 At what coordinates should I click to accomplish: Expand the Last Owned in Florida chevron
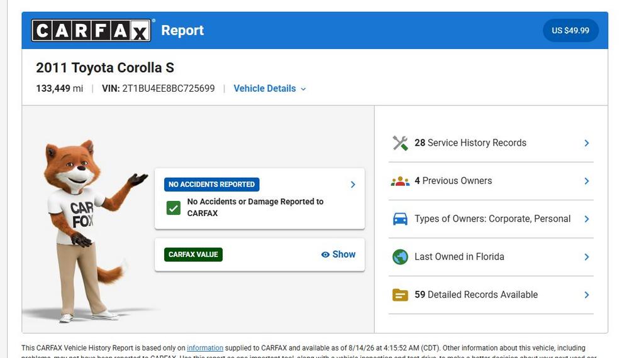click(x=587, y=257)
